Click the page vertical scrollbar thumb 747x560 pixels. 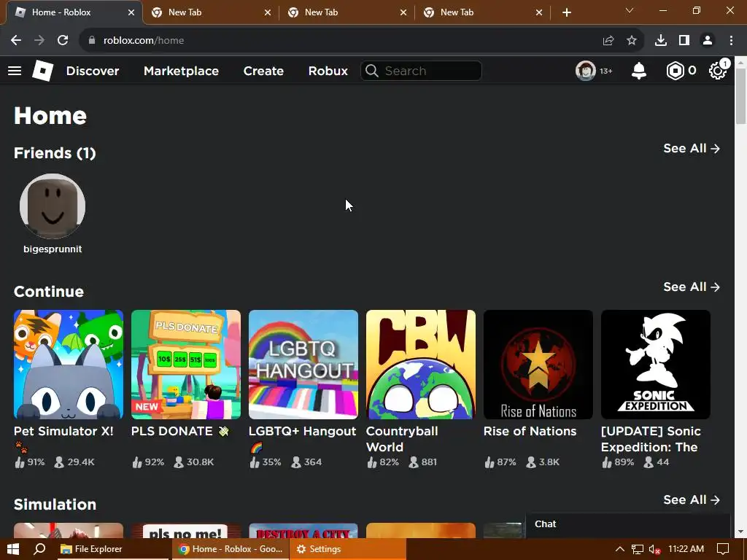pos(741,97)
